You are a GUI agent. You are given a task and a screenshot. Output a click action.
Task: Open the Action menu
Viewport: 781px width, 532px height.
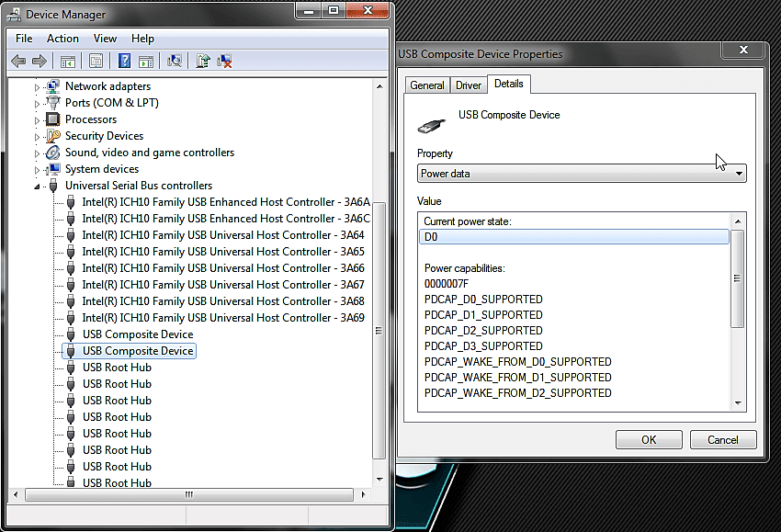[62, 39]
